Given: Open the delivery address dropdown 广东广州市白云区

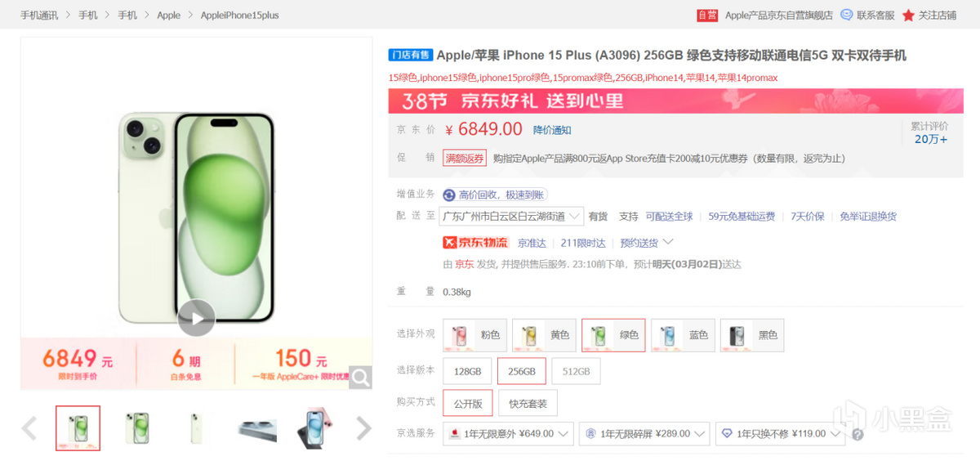Looking at the screenshot, I should [511, 217].
